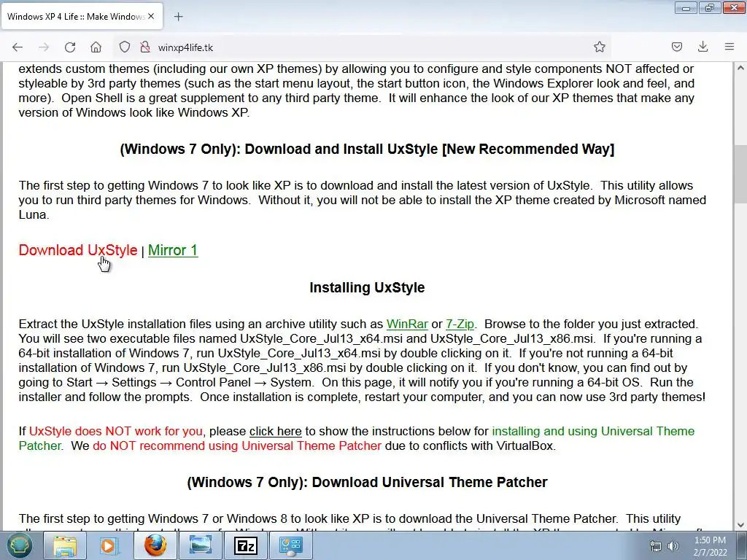
Task: Go back with the browser back arrow
Action: click(x=18, y=47)
